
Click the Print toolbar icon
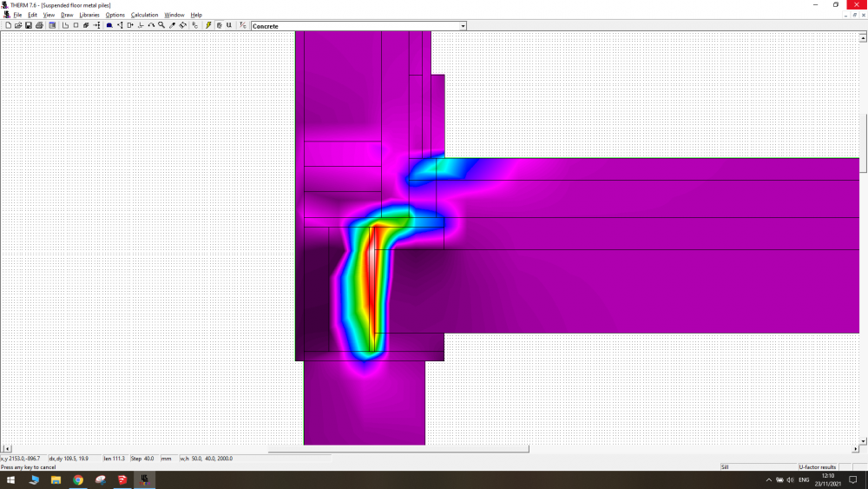point(39,25)
